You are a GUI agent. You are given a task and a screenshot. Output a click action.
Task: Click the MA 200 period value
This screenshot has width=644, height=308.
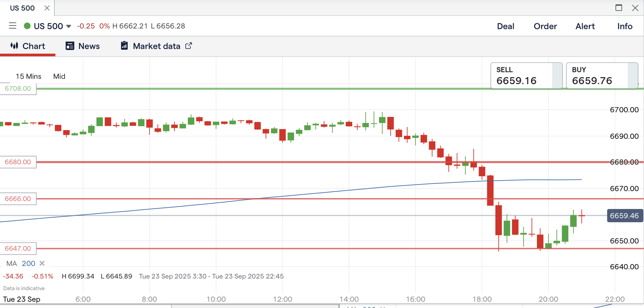point(29,264)
